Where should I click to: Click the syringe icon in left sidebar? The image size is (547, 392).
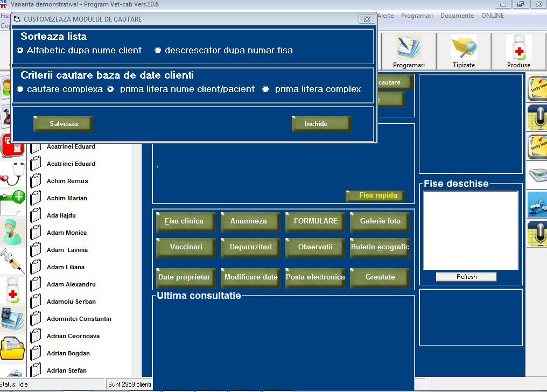pyautogui.click(x=13, y=260)
